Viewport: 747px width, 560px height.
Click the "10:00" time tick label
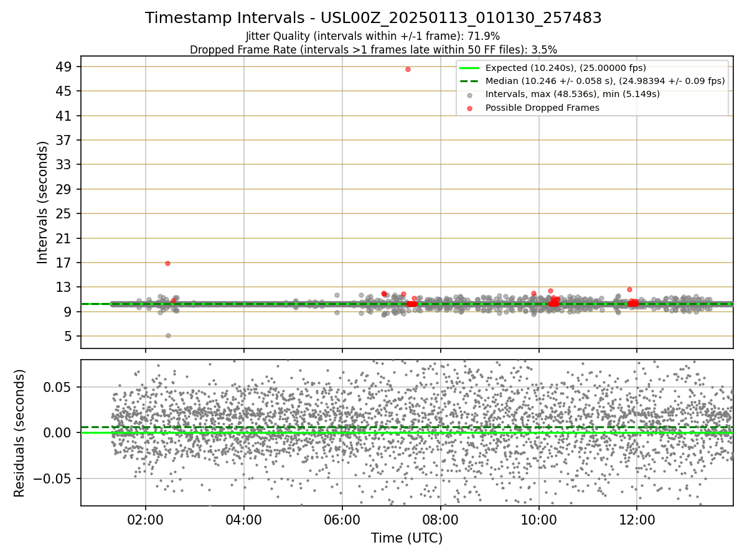point(539,520)
